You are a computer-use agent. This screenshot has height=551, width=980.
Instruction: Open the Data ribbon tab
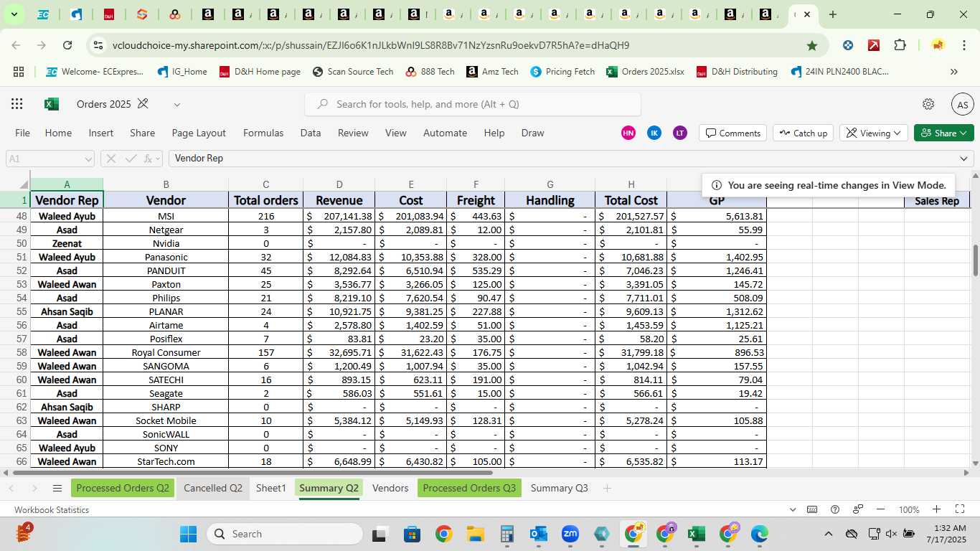[x=311, y=133]
